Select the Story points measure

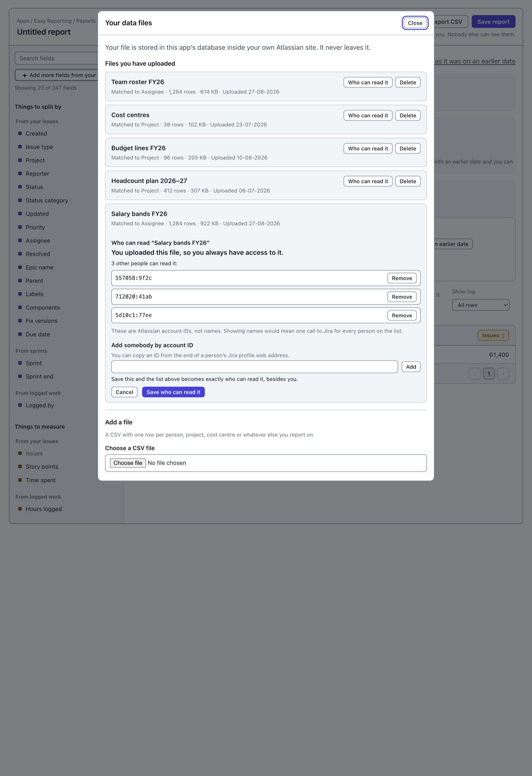42,466
